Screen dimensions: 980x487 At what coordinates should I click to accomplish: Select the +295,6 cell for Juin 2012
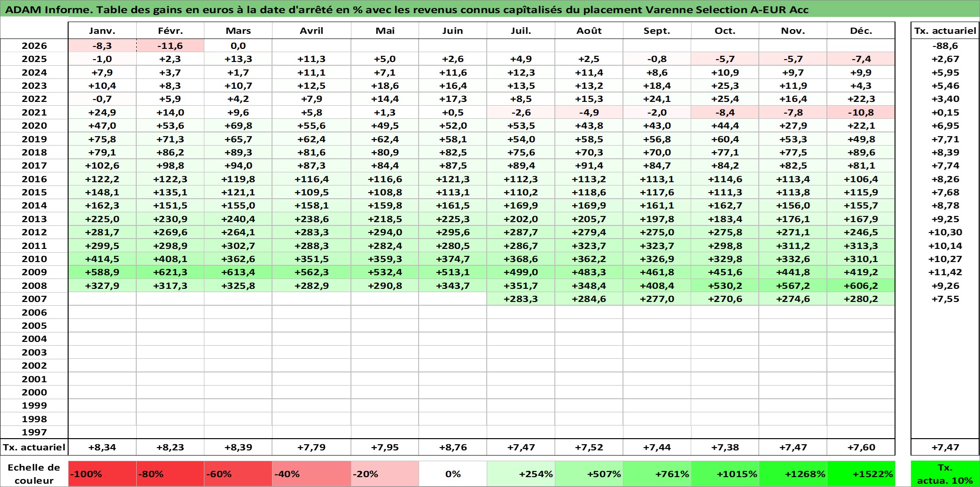[x=453, y=232]
